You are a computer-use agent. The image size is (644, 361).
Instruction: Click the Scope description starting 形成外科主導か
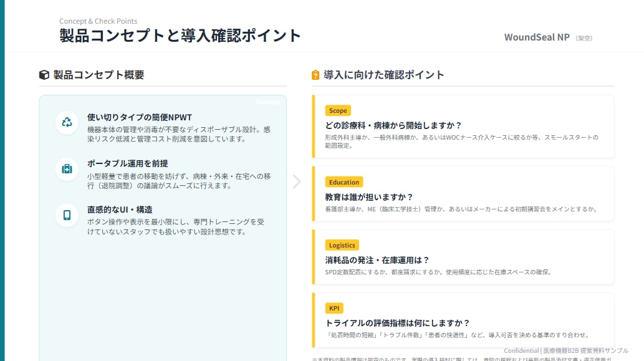click(461, 142)
